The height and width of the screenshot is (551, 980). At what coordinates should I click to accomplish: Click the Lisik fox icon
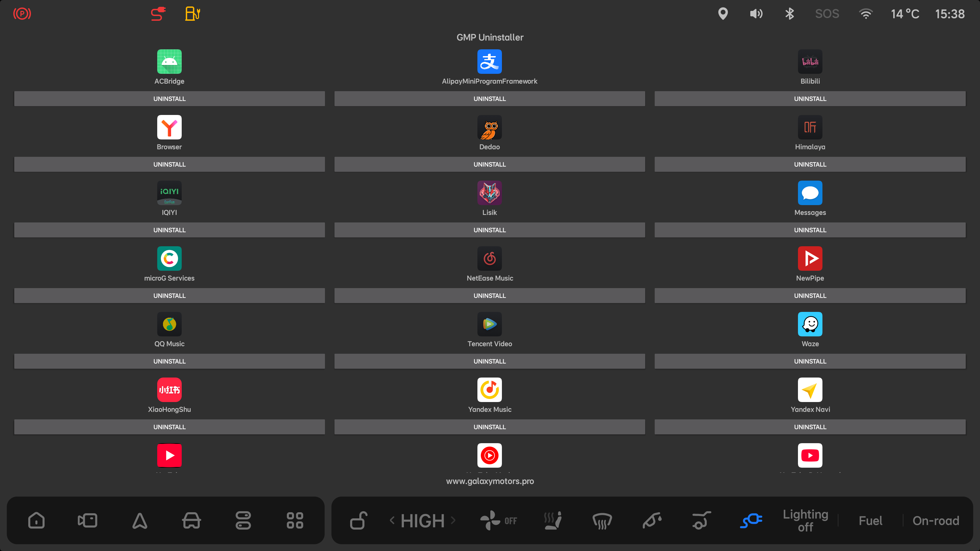tap(489, 193)
